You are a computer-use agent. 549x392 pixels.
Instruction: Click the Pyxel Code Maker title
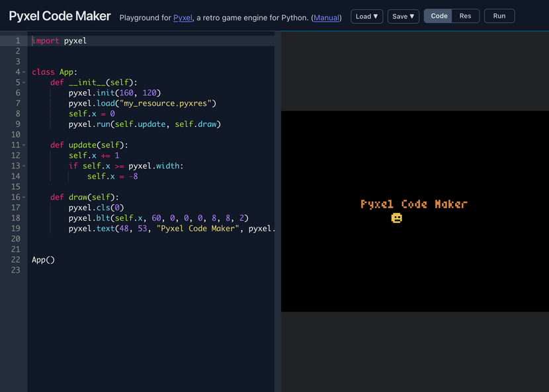pos(60,16)
